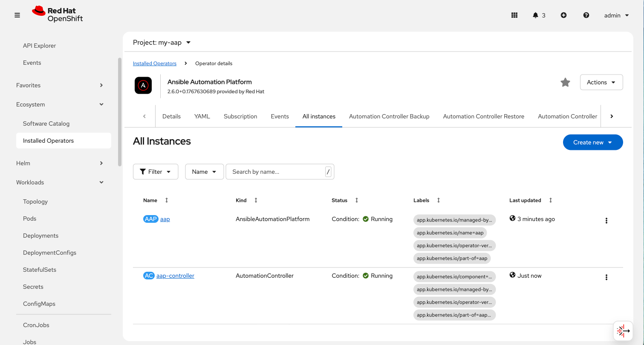
Task: Open the help question mark menu
Action: [x=586, y=15]
